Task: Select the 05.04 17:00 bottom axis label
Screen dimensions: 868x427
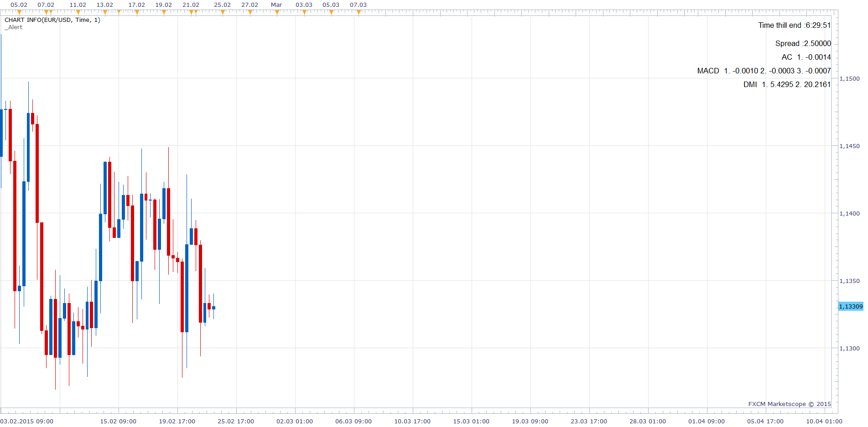Action: [765, 422]
